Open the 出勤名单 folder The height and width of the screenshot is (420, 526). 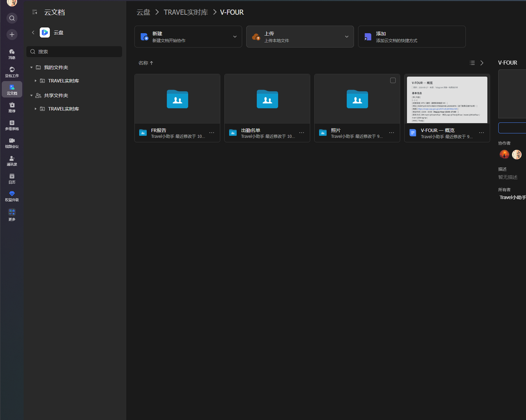[267, 108]
